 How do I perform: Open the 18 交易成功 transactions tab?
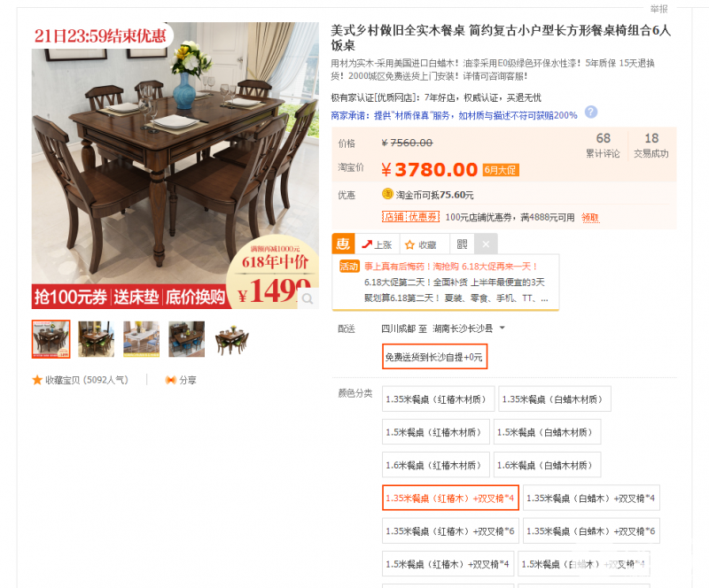(651, 144)
